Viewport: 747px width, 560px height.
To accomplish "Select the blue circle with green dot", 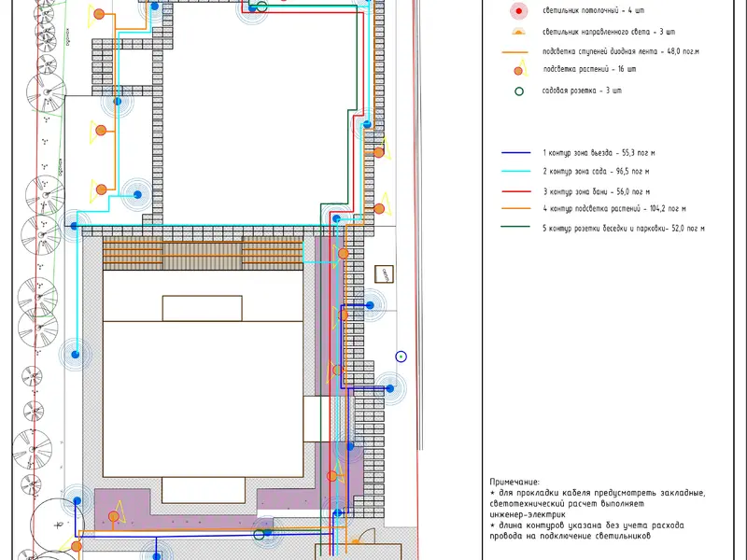I will [402, 357].
